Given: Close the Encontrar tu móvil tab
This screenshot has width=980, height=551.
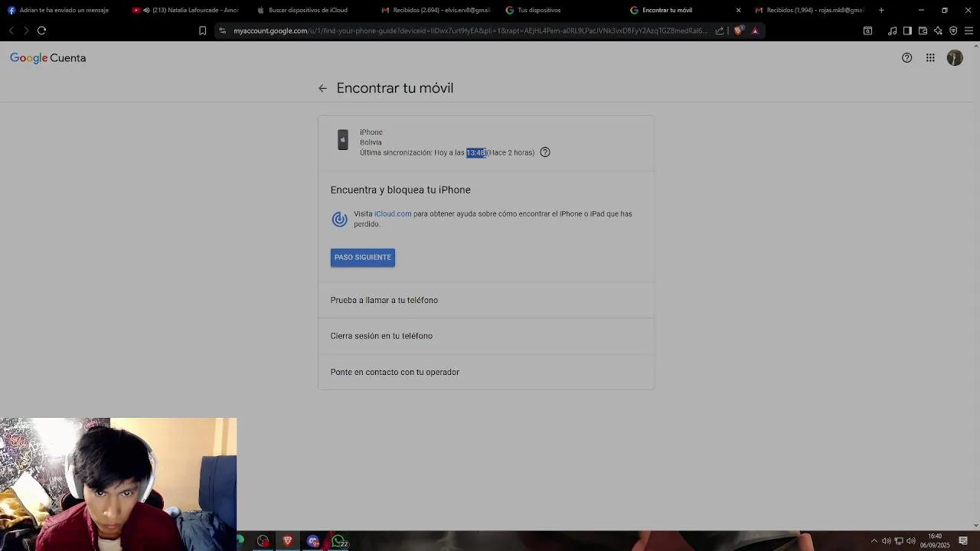Looking at the screenshot, I should tap(738, 10).
